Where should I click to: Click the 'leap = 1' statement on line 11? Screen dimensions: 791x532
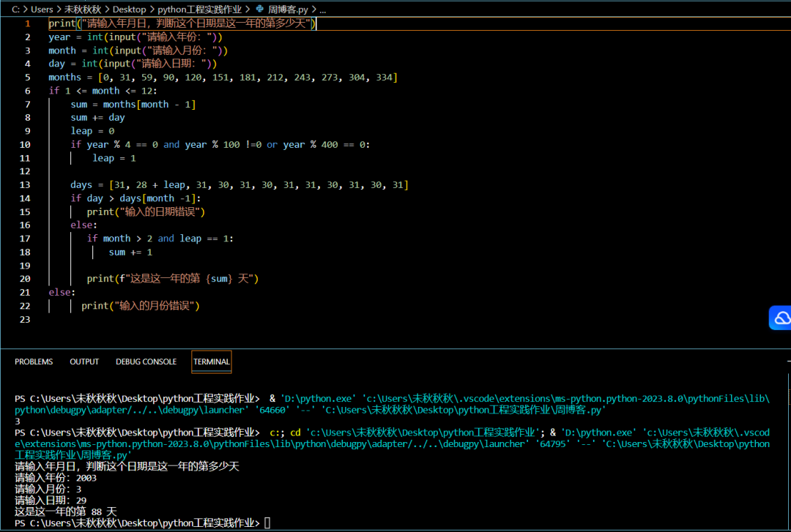click(114, 158)
